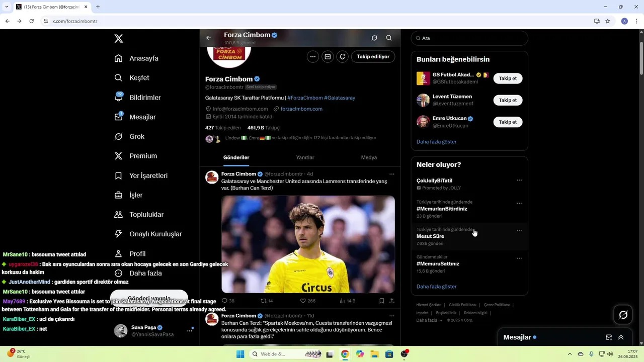Image resolution: width=644 pixels, height=362 pixels.
Task: Click 461,9 B Takipçi count
Action: (x=264, y=128)
